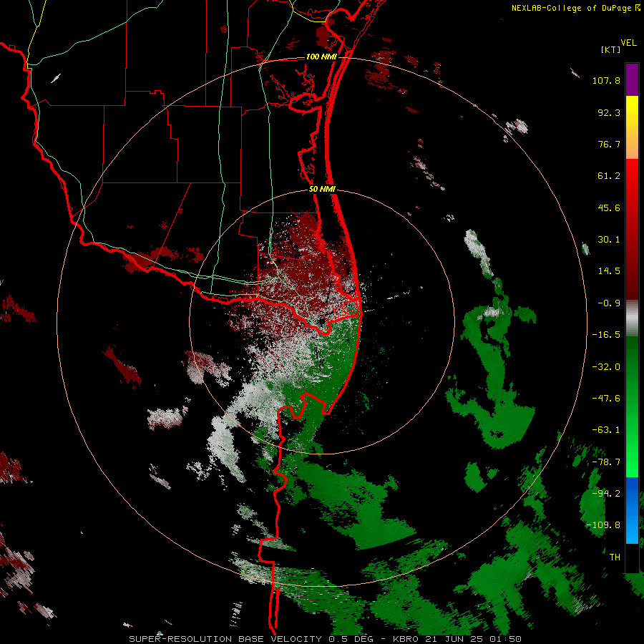644x644 pixels.
Task: Select the 76.7 velocity scale value
Action: (609, 144)
